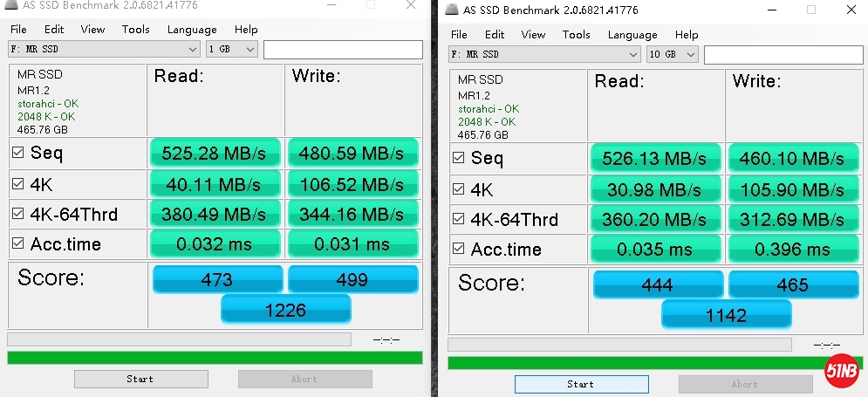
Task: Disable the 4K test in the right window
Action: [459, 188]
